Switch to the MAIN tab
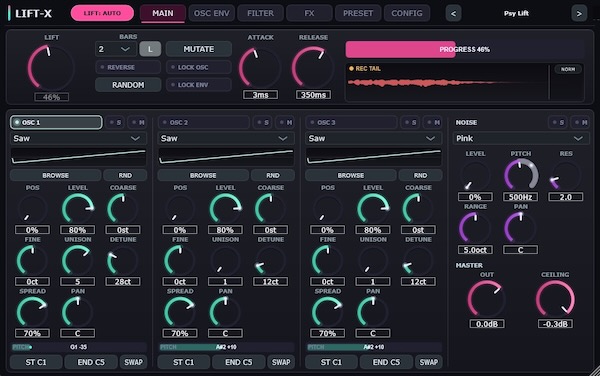This screenshot has width=600, height=376. [163, 13]
